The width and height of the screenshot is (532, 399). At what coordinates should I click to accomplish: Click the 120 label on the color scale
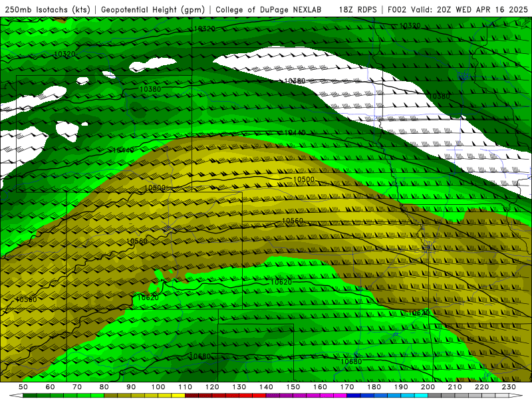click(x=212, y=387)
